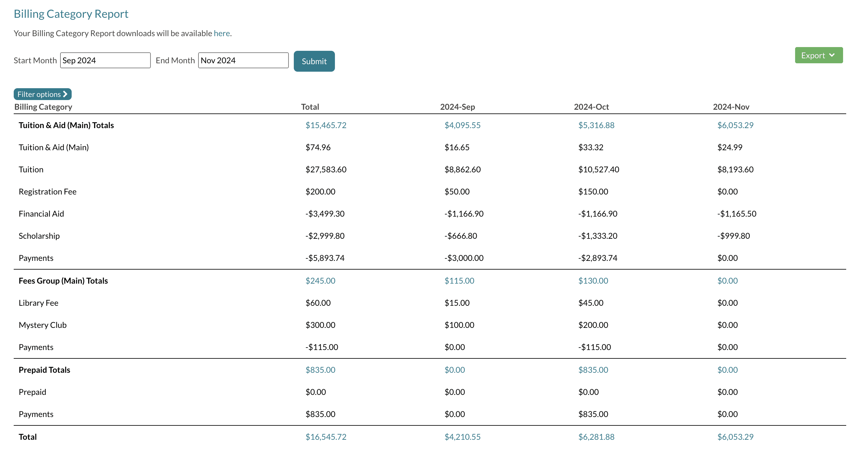
Task: Click grand total October $6,281.88 link
Action: click(596, 437)
